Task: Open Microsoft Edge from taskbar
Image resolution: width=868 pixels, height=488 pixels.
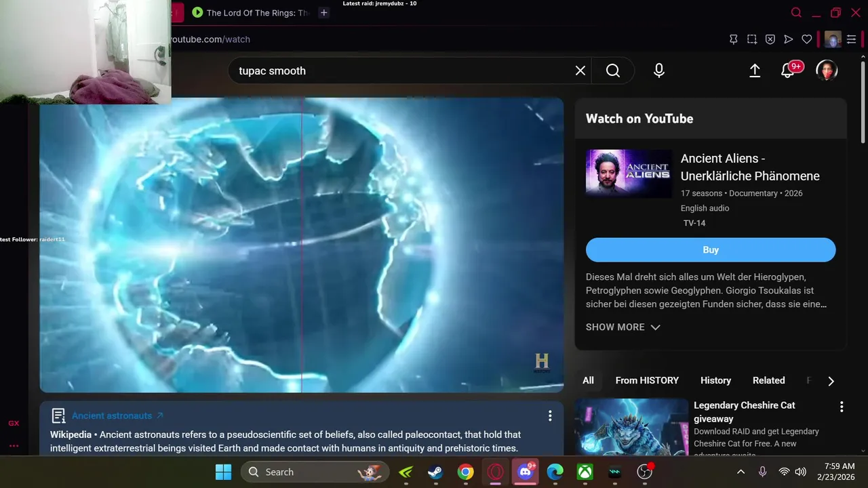Action: coord(555,472)
